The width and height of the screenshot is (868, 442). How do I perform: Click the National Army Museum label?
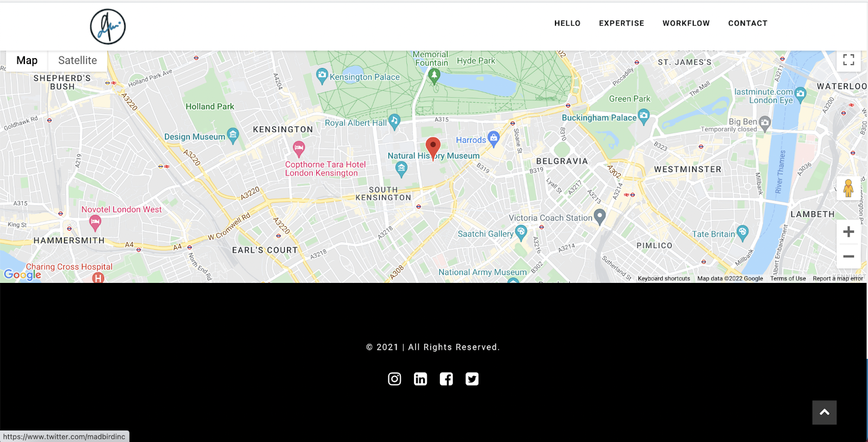pyautogui.click(x=482, y=272)
